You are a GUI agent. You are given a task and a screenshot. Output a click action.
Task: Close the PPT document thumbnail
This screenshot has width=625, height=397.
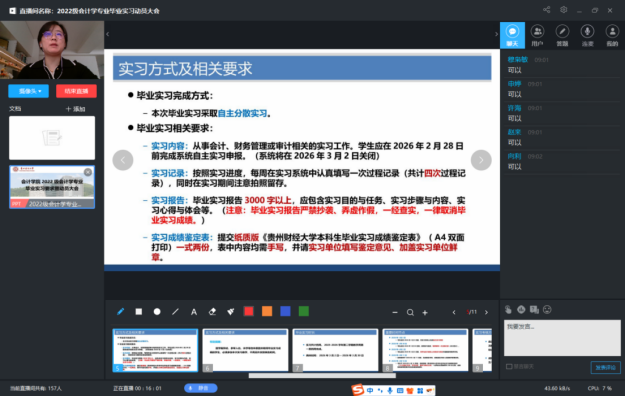tap(88, 172)
